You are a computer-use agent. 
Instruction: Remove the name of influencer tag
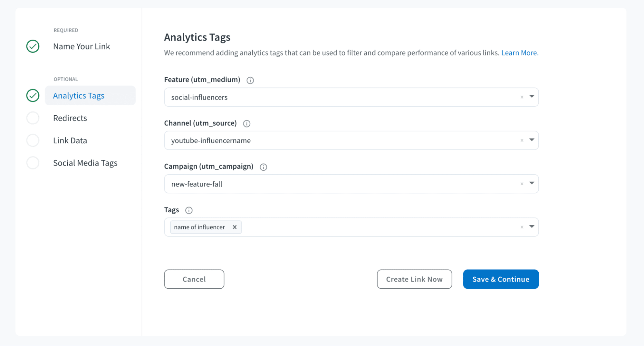(235, 227)
